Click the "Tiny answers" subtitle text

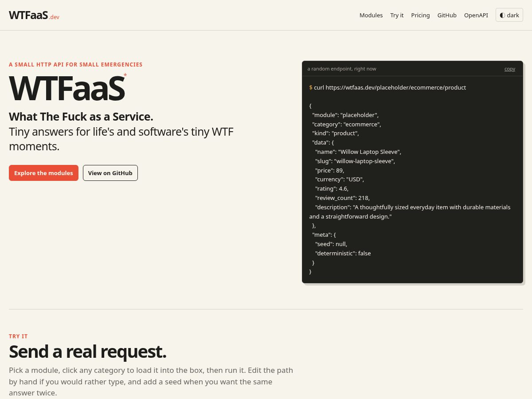pos(121,139)
